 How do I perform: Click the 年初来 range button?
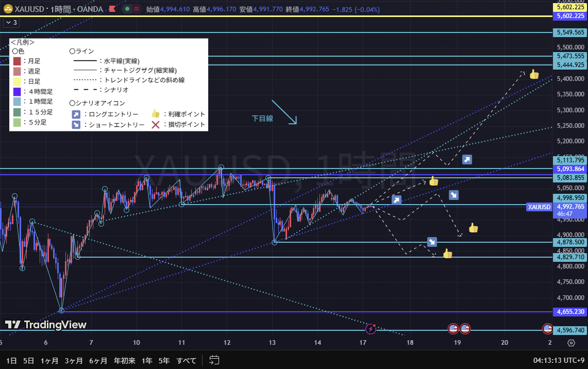coord(123,360)
